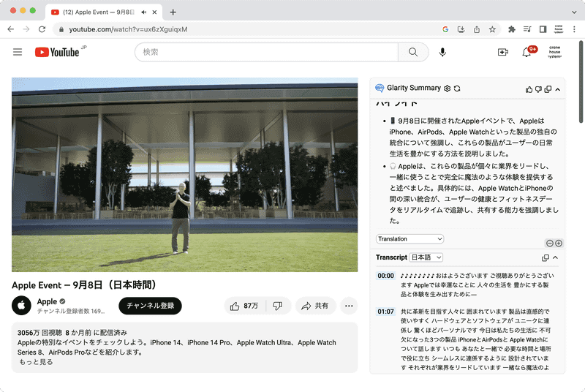The width and height of the screenshot is (585, 392).
Task: Collapse the Glarity Summary panel
Action: point(558,89)
